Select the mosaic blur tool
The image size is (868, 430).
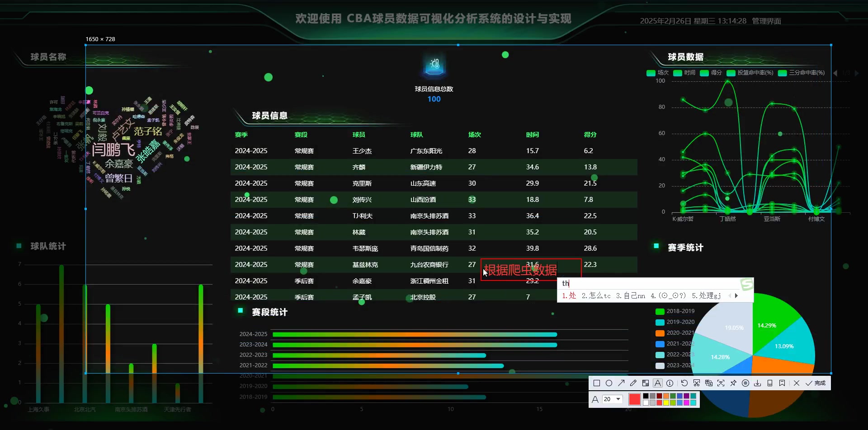tap(646, 383)
